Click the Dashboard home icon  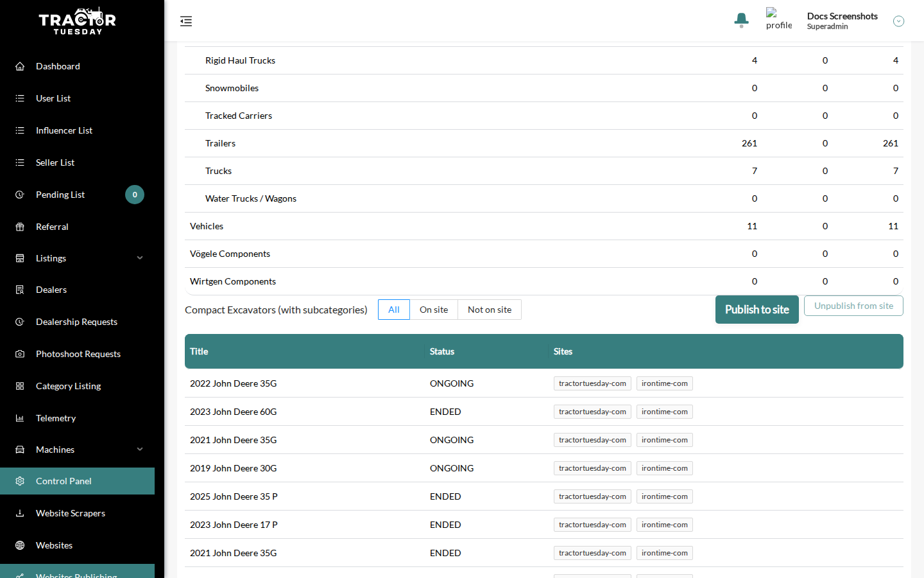tap(20, 66)
